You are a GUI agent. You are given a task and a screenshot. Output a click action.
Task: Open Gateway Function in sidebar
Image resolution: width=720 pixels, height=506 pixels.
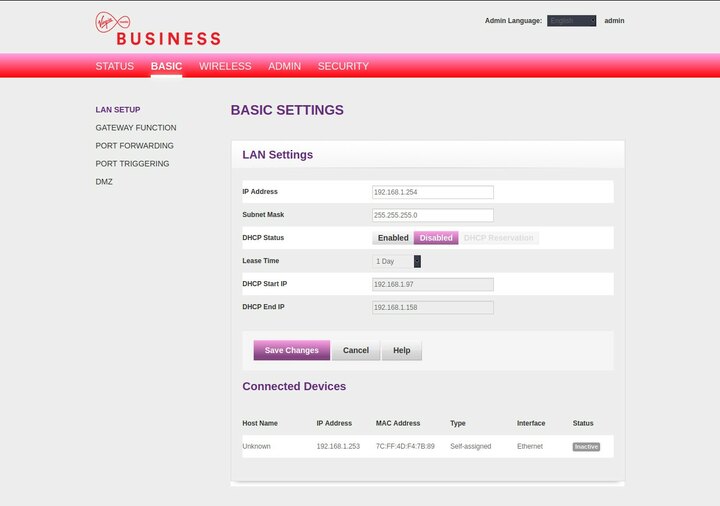136,128
